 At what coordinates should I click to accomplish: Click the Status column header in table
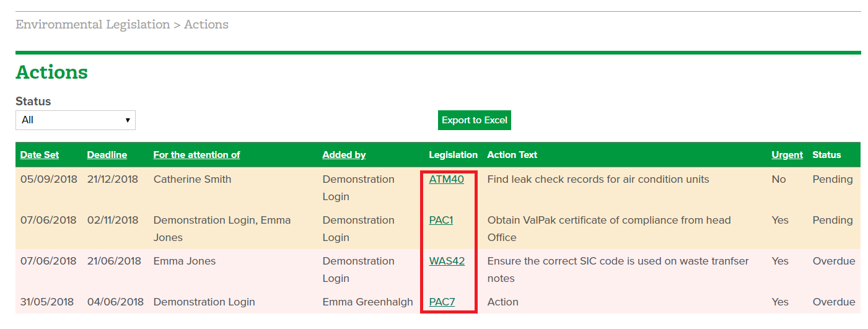click(x=826, y=155)
